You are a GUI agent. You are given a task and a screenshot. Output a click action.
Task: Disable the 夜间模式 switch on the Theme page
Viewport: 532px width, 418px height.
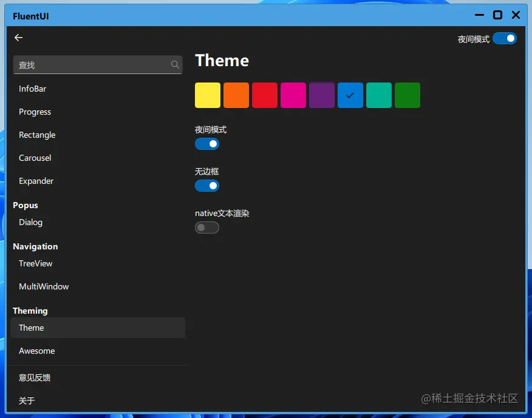pos(207,144)
